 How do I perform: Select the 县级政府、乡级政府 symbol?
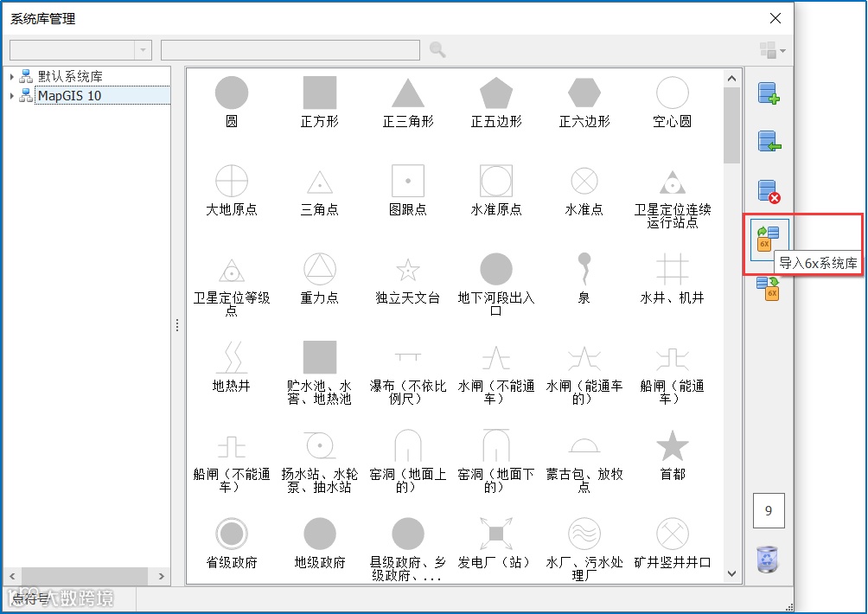pyautogui.click(x=408, y=549)
